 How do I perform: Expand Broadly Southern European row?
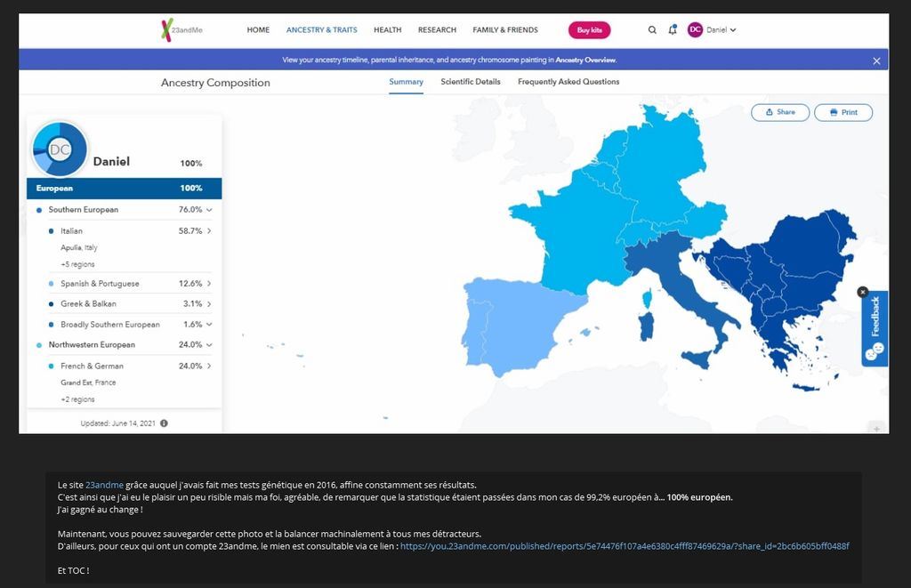(x=209, y=325)
